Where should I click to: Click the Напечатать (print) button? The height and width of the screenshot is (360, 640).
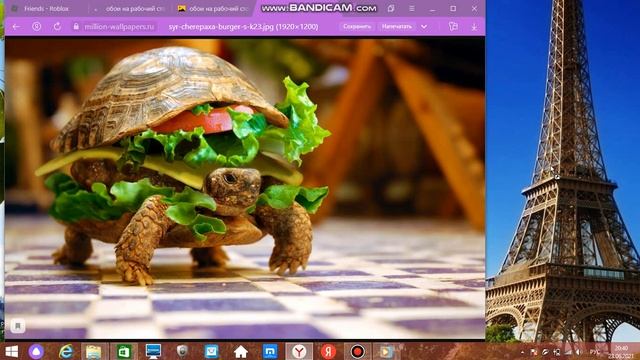click(396, 27)
